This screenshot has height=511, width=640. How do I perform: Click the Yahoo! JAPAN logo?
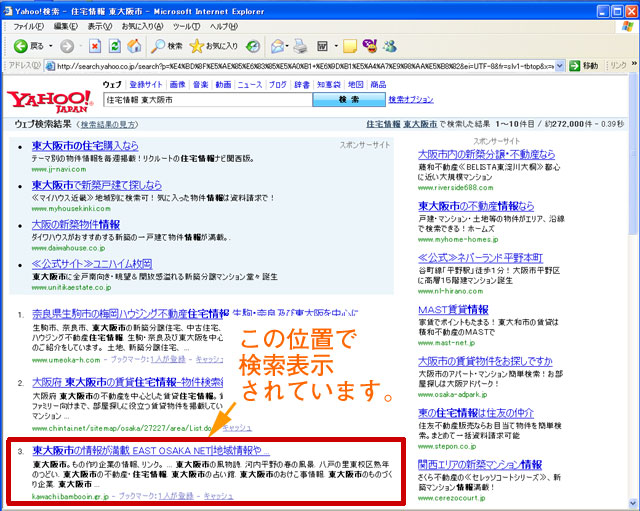pyautogui.click(x=50, y=101)
